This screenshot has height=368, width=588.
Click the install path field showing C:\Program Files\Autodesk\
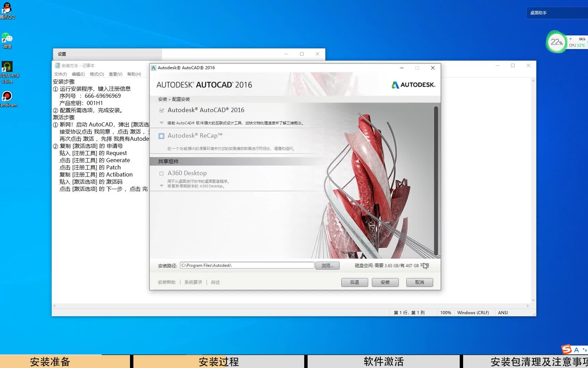click(x=247, y=265)
